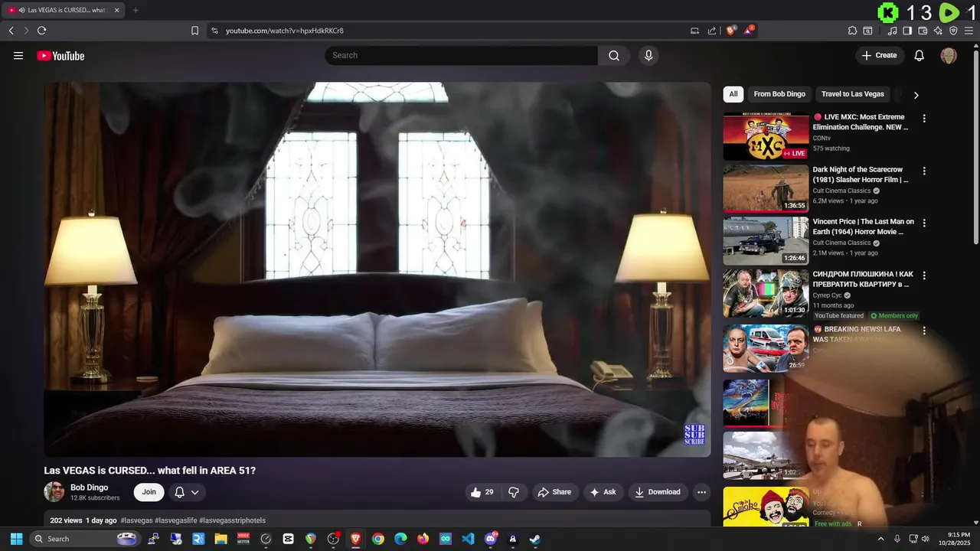This screenshot has width=980, height=551.
Task: Go back with browser back arrow
Action: click(x=11, y=31)
